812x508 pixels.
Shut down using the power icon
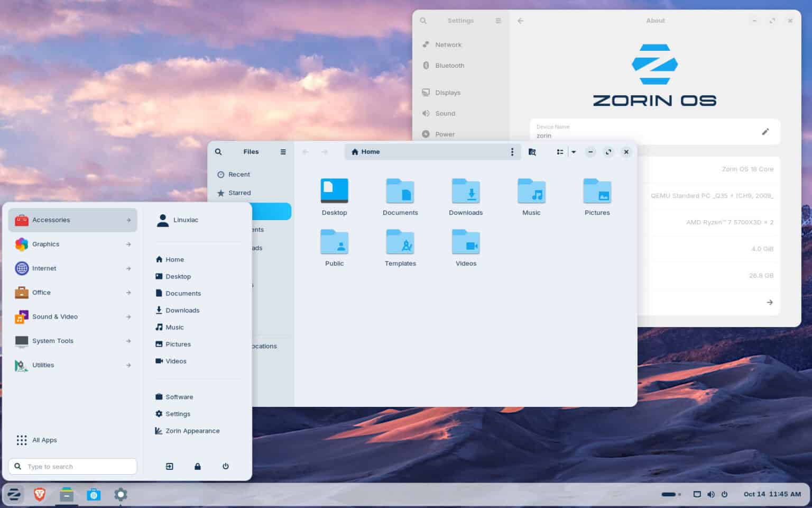[226, 466]
